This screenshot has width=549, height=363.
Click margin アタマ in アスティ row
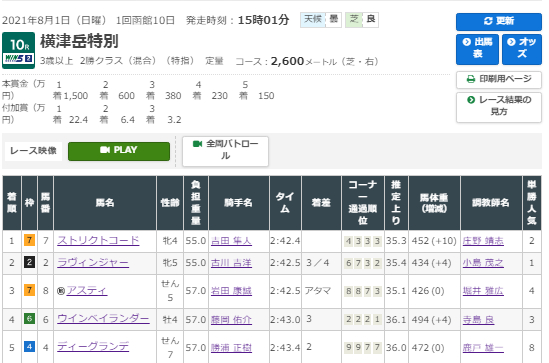click(x=318, y=291)
